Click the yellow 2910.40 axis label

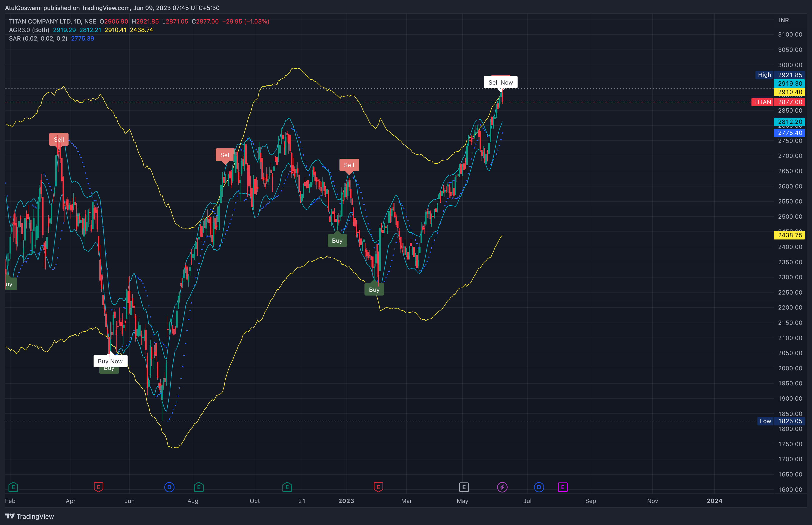pos(789,92)
